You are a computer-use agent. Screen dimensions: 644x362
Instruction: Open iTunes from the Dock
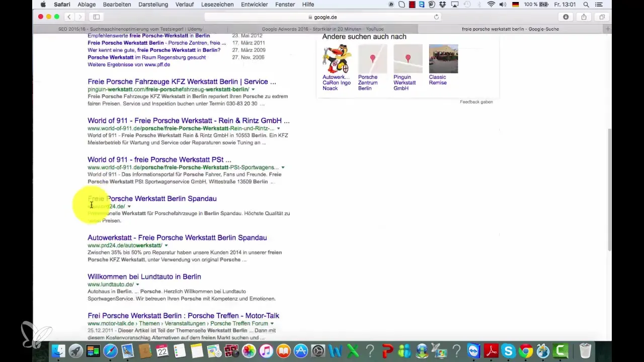point(266,350)
